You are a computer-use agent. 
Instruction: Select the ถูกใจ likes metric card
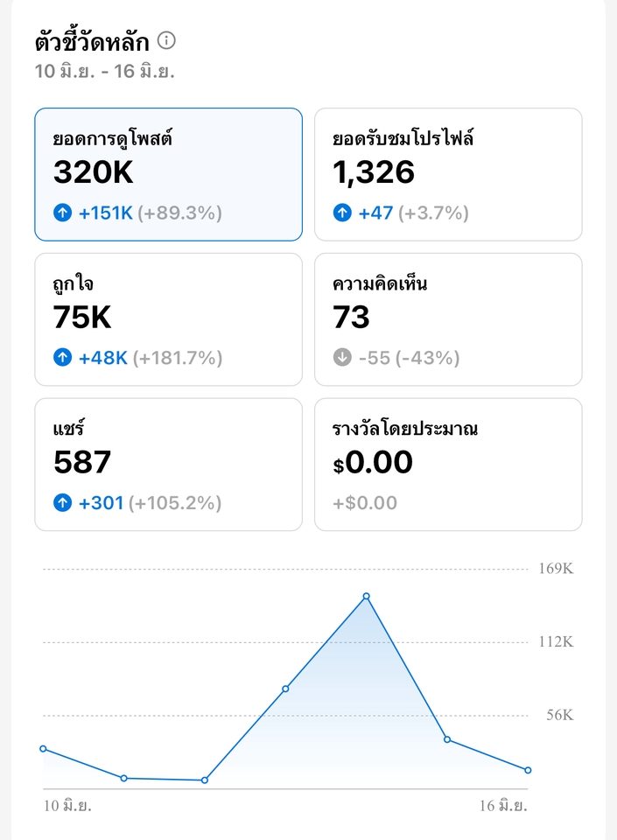(x=167, y=318)
